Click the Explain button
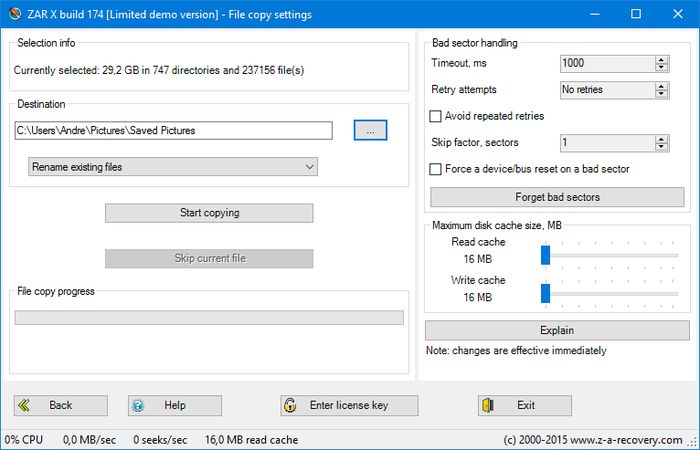The height and width of the screenshot is (450, 700). click(557, 330)
